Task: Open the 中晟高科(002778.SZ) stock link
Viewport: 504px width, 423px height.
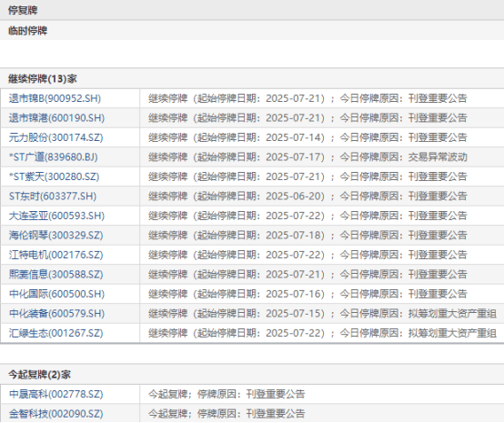Action: (55, 394)
